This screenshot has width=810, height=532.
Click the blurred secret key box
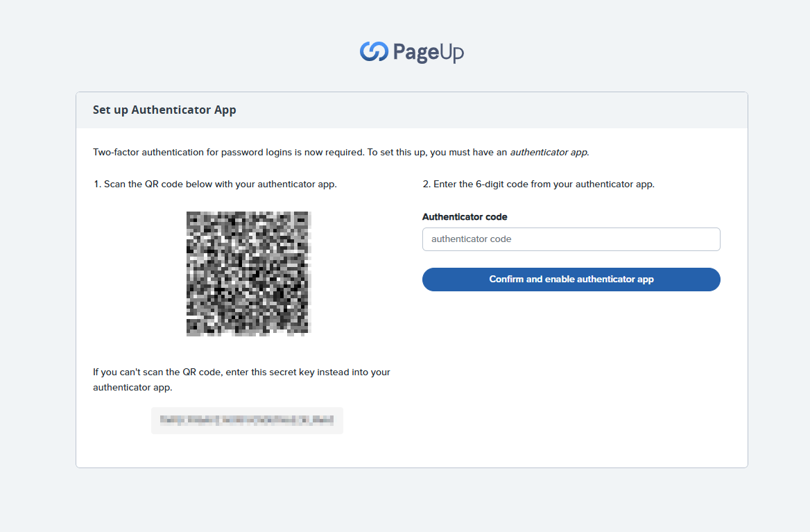247,420
